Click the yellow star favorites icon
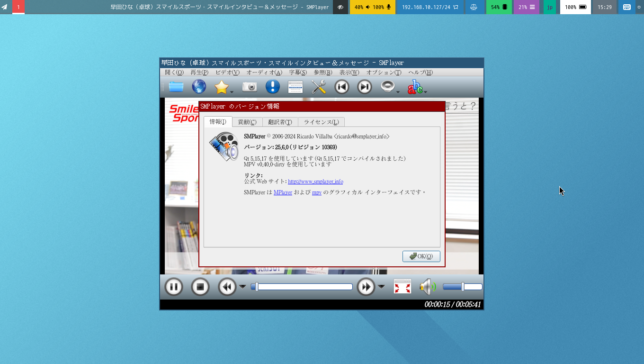 coord(221,87)
